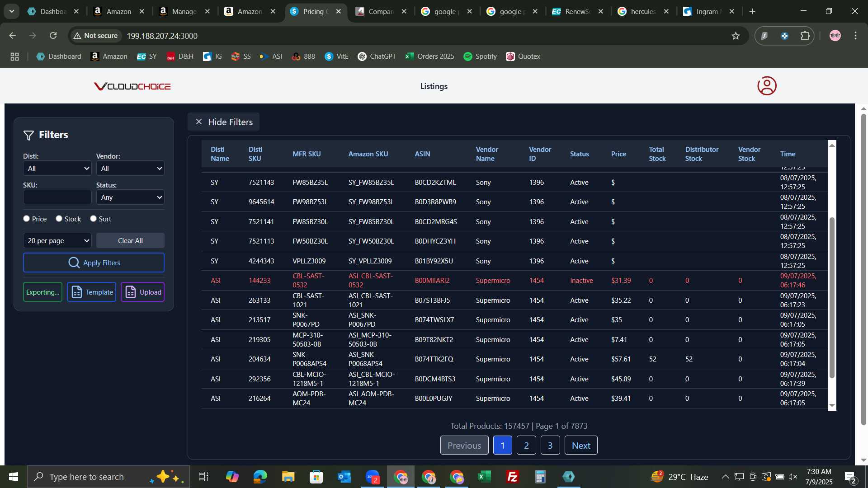This screenshot has width=868, height=488.
Task: Click the table's vertical scrollbar thumb
Action: tap(832, 297)
